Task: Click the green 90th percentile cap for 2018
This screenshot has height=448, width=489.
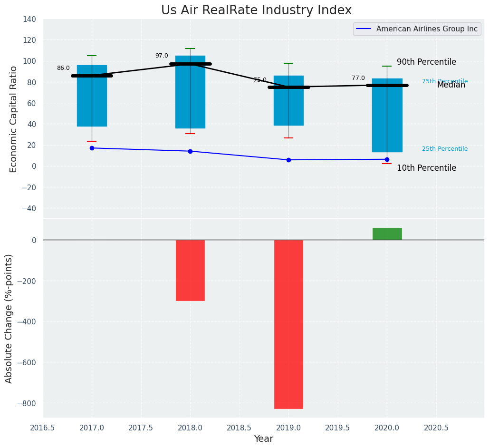Action: (190, 49)
